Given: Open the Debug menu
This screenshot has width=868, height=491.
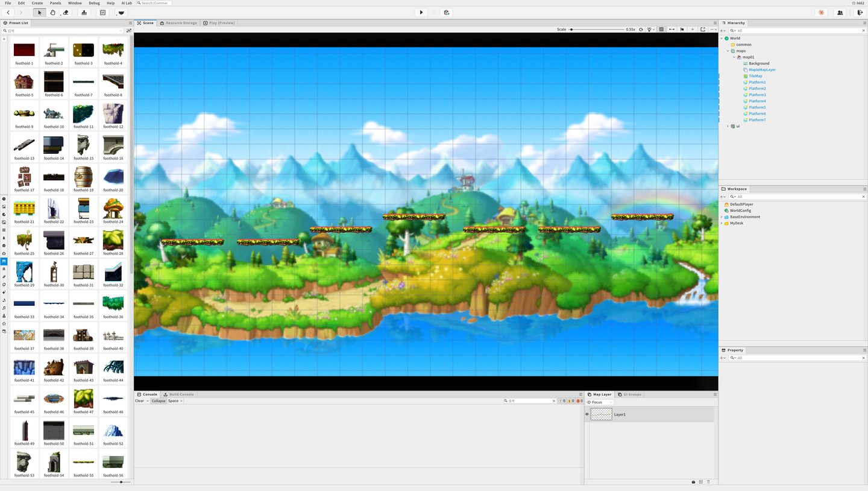Looking at the screenshot, I should click(93, 3).
